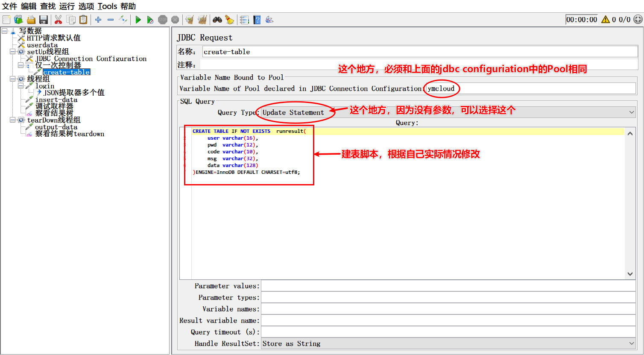This screenshot has width=644, height=355.
Task: Click the Save floppy disk icon
Action: (x=43, y=20)
